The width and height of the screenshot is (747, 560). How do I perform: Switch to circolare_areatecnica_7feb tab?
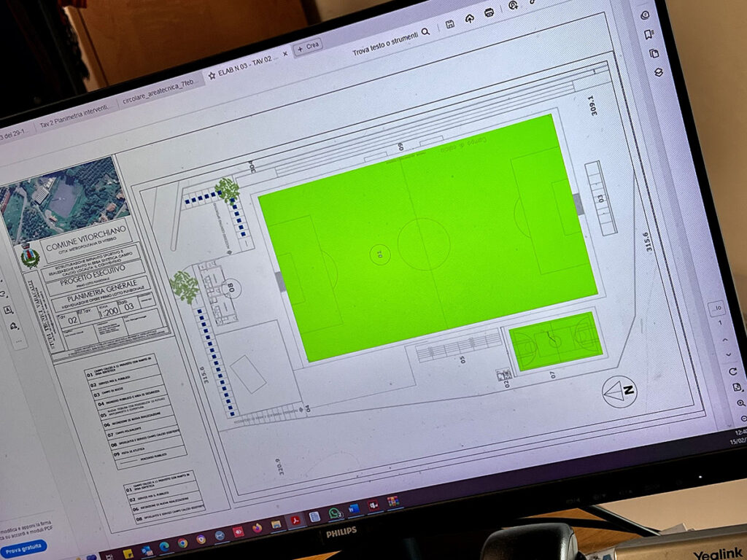coord(158,92)
